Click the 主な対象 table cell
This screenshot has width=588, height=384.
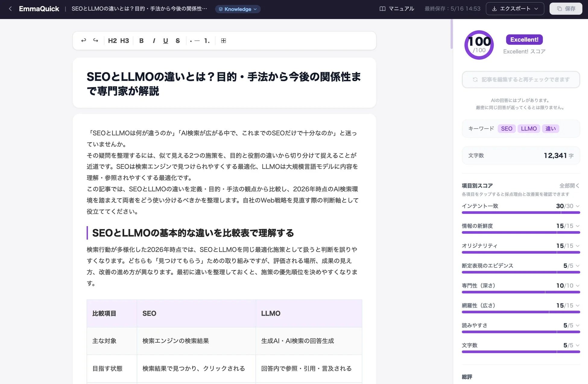[x=112, y=341]
